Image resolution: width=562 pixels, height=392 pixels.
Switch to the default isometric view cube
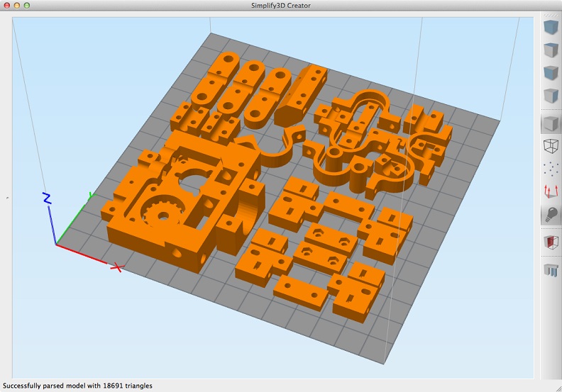click(x=551, y=27)
